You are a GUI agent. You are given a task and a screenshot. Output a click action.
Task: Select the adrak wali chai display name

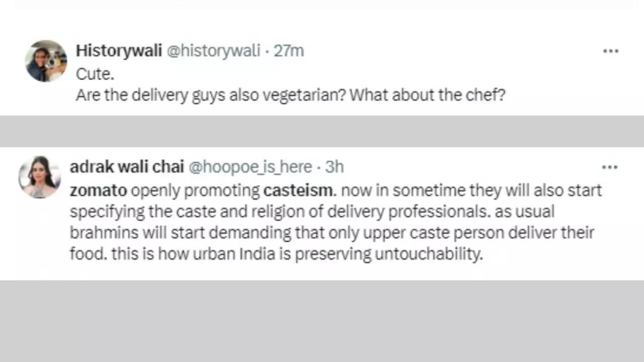(126, 167)
